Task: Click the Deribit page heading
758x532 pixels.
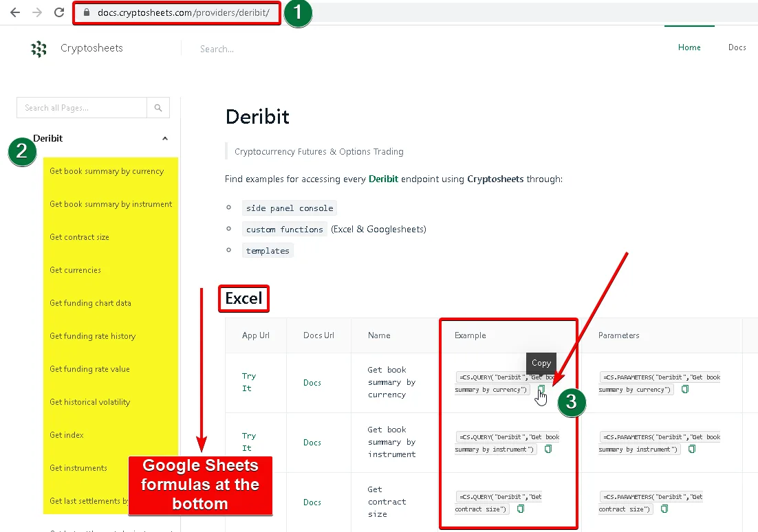Action: point(257,117)
